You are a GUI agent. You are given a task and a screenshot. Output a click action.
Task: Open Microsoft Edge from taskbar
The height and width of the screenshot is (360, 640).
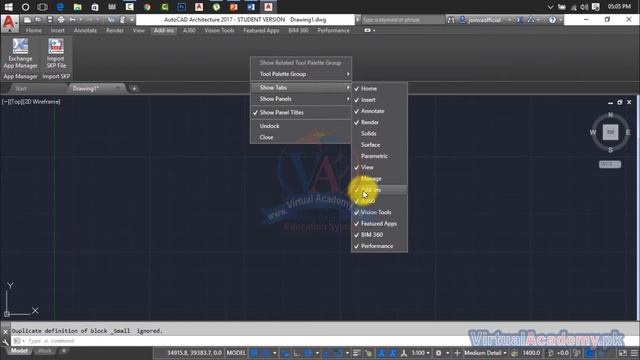pos(60,7)
